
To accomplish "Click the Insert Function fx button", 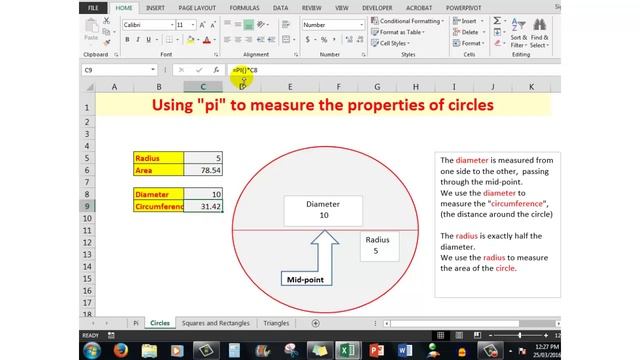I will pyautogui.click(x=216, y=70).
